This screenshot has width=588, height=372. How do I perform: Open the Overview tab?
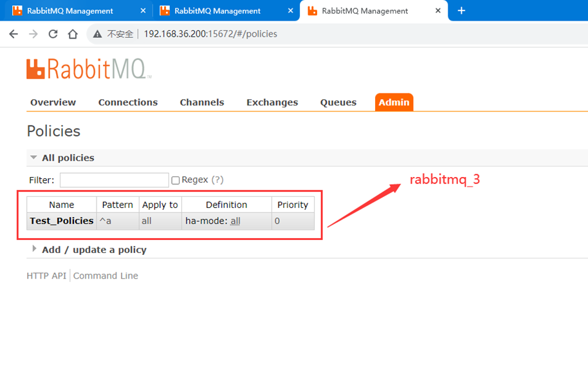(53, 102)
